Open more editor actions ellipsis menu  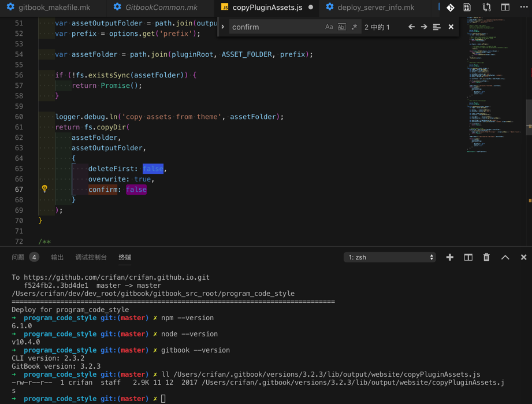(523, 8)
